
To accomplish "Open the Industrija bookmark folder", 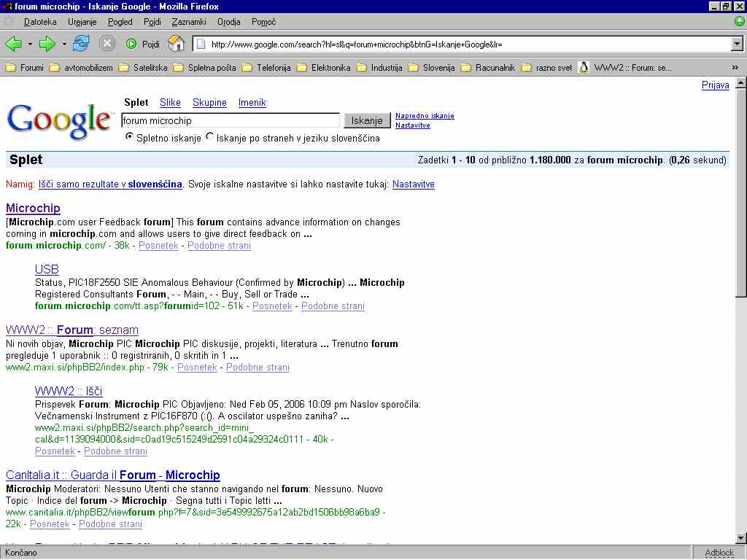I will pyautogui.click(x=379, y=68).
